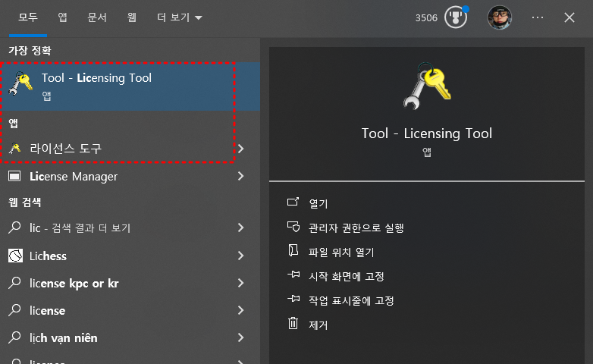Select the lịch vạn niên suggestion
The height and width of the screenshot is (364, 593).
[130, 337]
